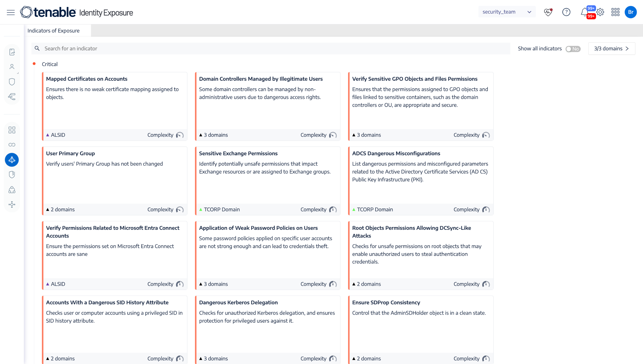Select the Indicators of Exposure sidebar icon
Viewport: 643px width, 364px height.
pyautogui.click(x=12, y=160)
